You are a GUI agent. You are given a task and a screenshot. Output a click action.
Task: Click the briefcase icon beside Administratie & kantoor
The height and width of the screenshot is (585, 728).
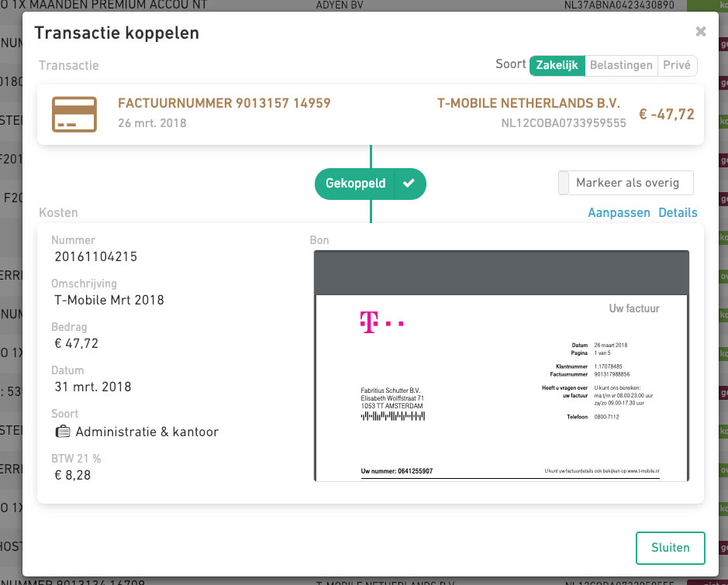[63, 432]
